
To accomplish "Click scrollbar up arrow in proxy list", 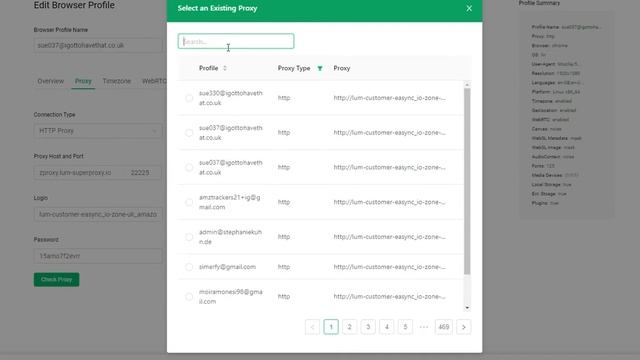I will click(x=467, y=84).
